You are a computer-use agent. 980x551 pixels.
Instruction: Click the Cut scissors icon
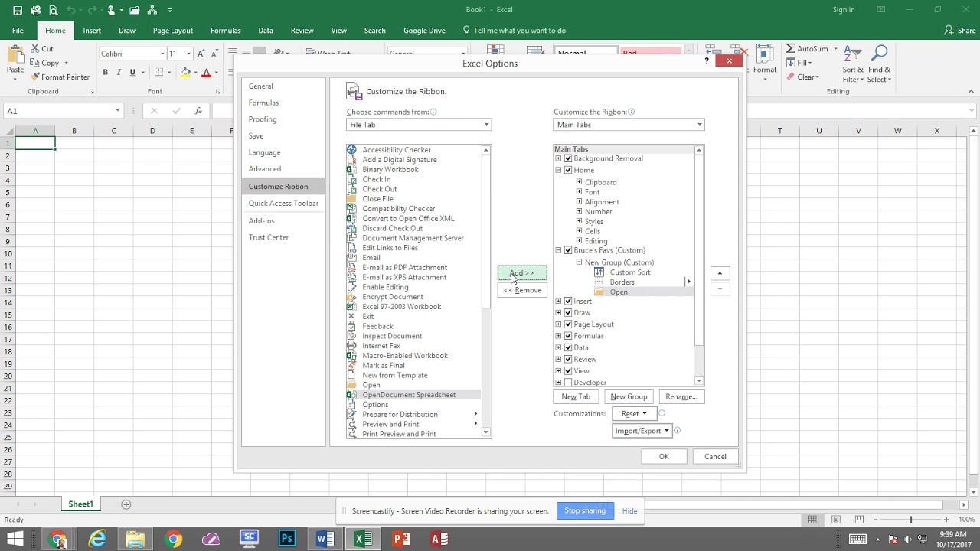pos(35,48)
